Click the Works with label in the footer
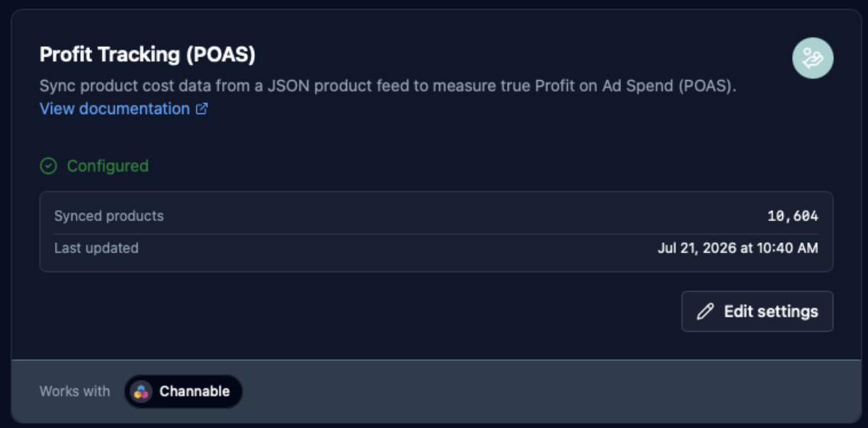The height and width of the screenshot is (428, 868). (75, 391)
